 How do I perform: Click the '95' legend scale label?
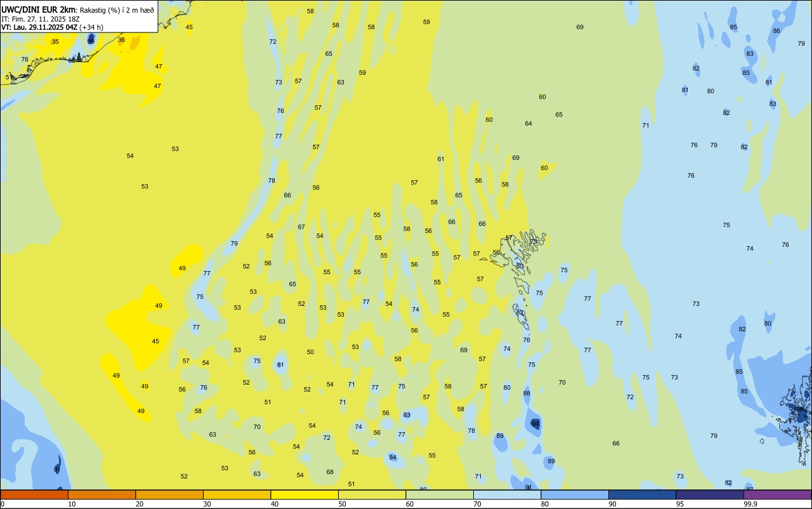[680, 504]
